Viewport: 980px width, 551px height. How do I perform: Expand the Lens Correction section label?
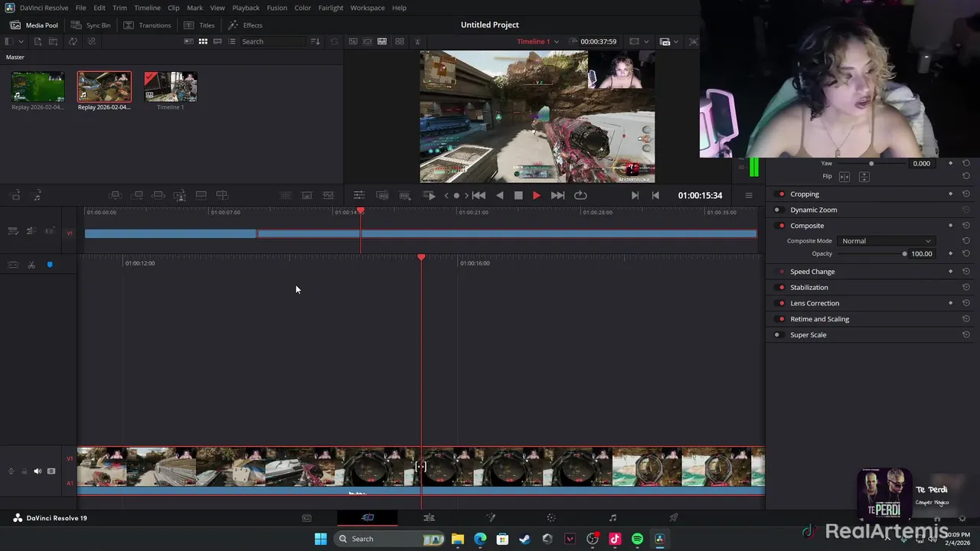[815, 303]
